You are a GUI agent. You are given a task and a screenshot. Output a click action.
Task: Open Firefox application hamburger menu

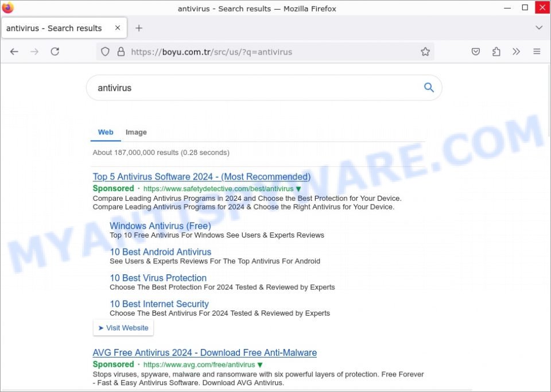coord(537,52)
